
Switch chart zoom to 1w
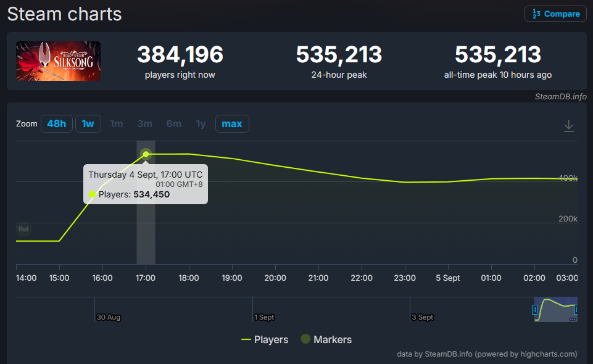tap(88, 124)
